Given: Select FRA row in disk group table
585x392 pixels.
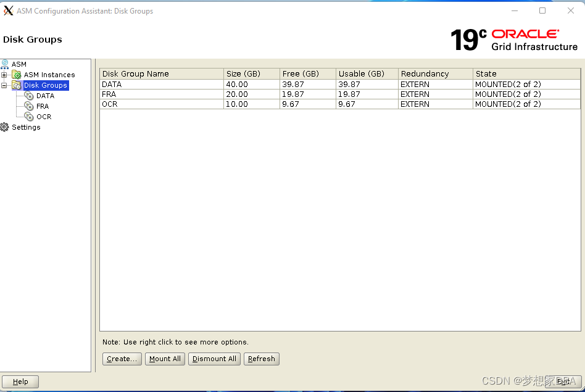Looking at the screenshot, I should [340, 94].
